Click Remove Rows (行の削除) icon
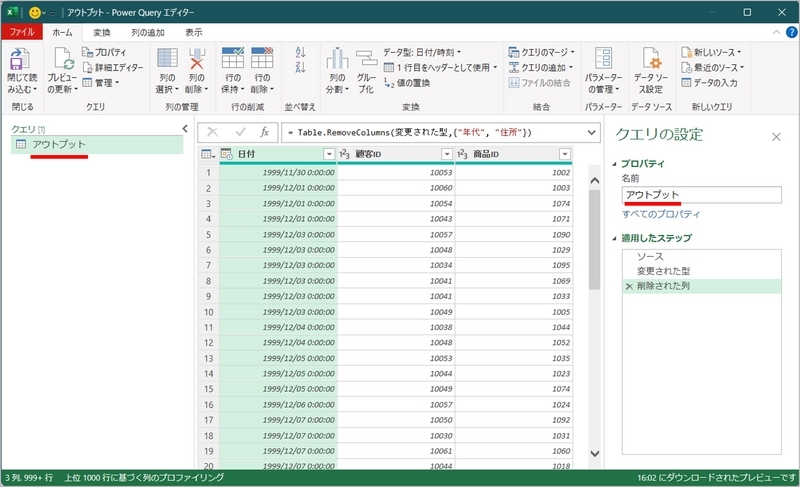 [x=262, y=58]
